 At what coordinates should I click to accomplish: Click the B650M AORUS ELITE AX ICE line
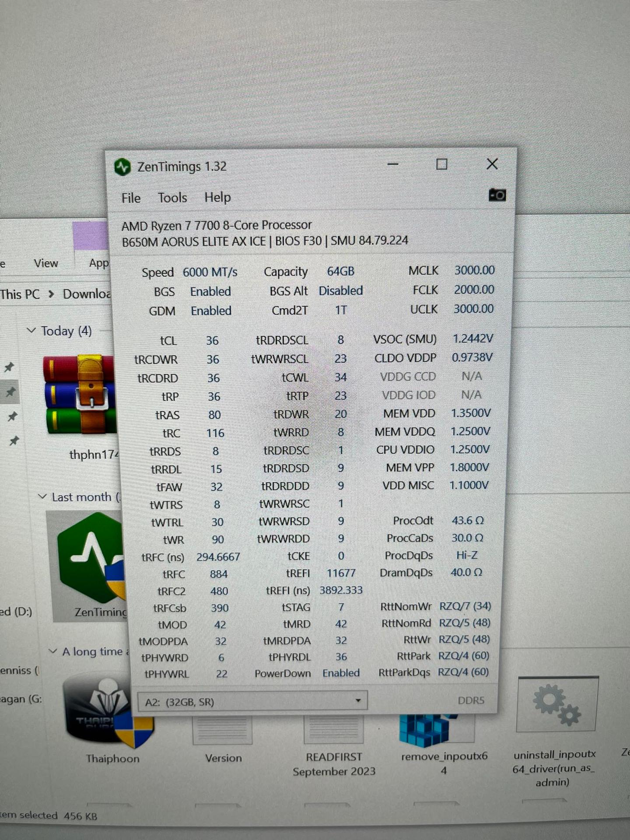point(265,241)
